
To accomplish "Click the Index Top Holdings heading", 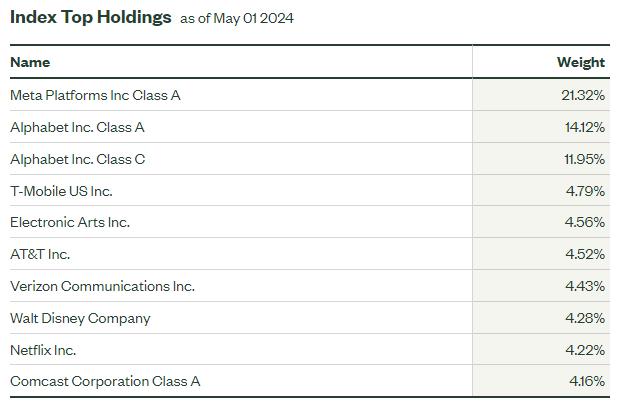I will point(90,17).
